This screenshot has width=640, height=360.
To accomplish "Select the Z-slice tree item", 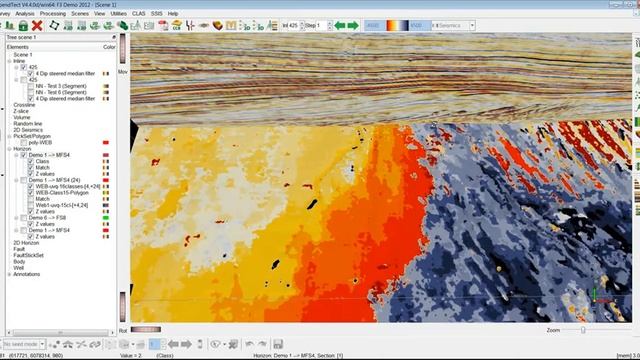I will tap(21, 111).
